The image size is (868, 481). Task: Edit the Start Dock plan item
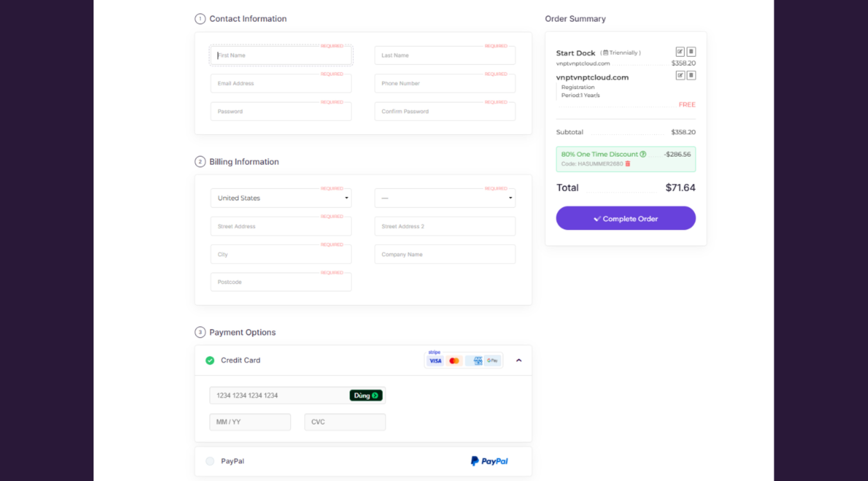680,52
